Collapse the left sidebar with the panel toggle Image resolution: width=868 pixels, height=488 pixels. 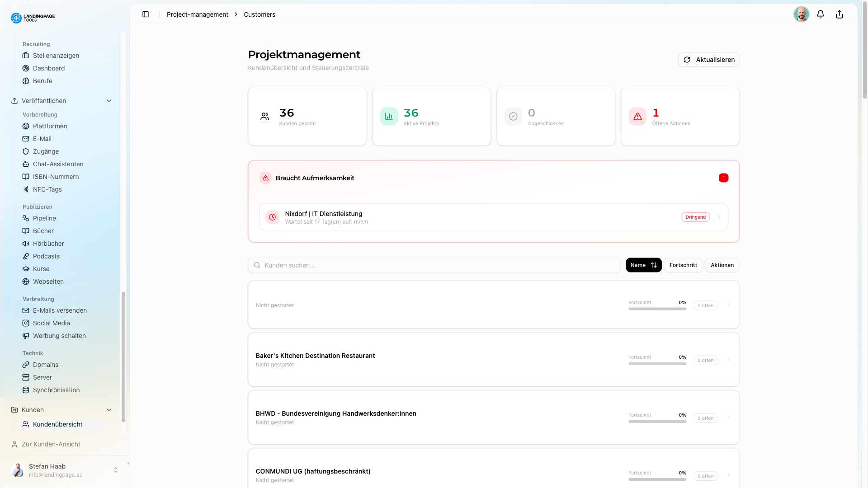pyautogui.click(x=146, y=14)
